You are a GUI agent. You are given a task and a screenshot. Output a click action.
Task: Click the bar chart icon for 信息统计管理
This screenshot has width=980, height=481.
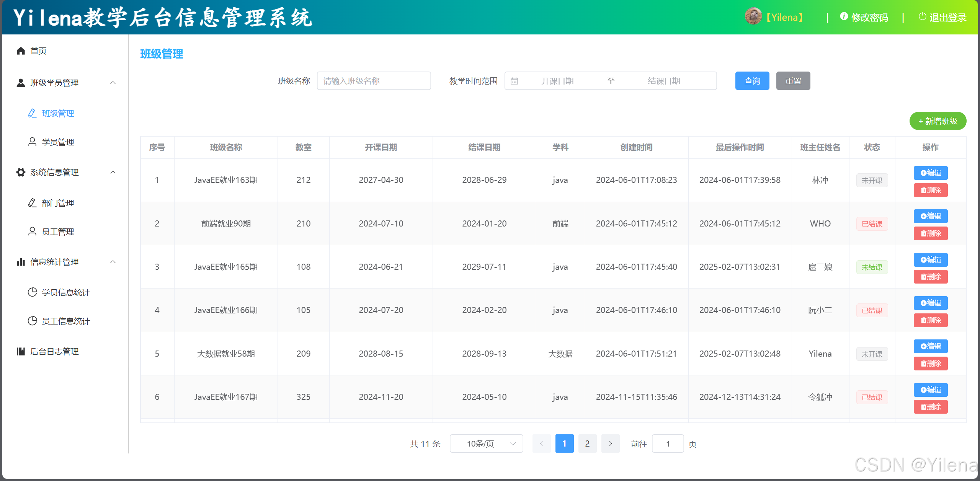pos(21,262)
